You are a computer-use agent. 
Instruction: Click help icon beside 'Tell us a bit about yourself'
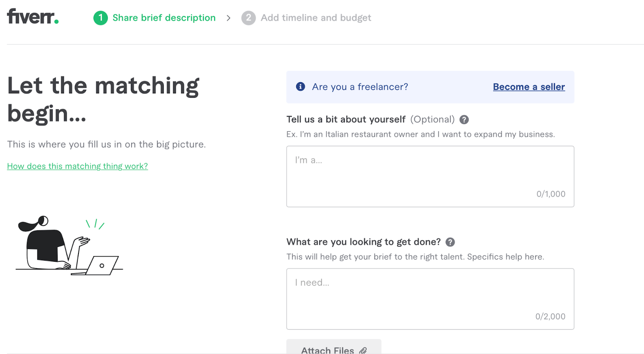464,120
